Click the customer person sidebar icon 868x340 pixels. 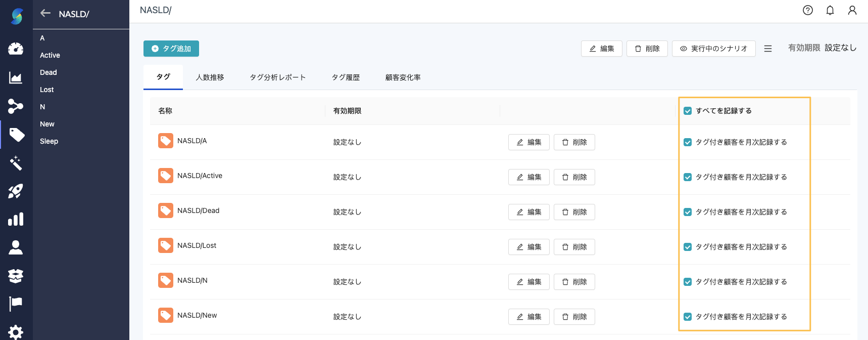click(16, 247)
